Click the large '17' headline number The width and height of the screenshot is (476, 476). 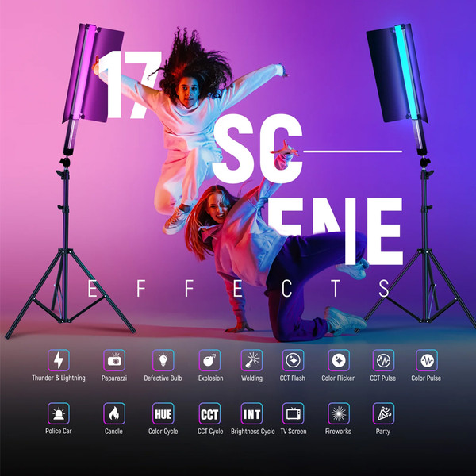pos(131,85)
